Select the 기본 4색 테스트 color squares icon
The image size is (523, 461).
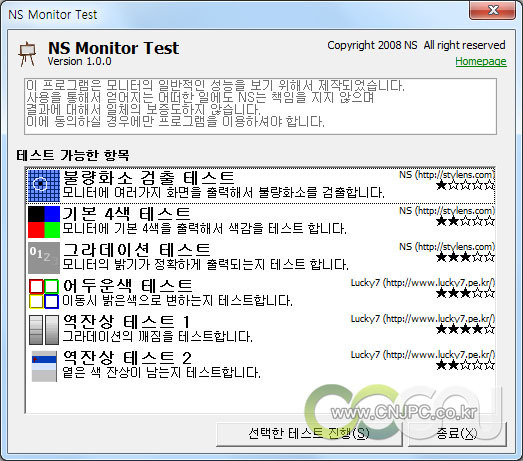pyautogui.click(x=44, y=222)
